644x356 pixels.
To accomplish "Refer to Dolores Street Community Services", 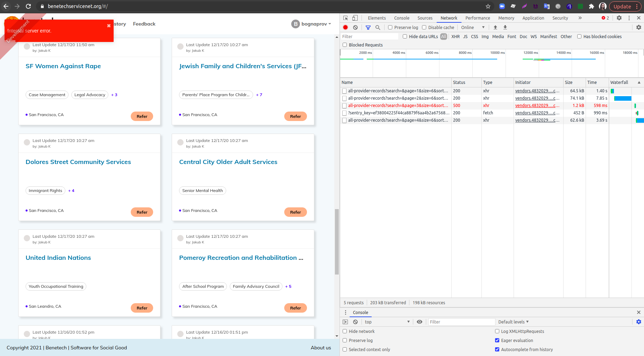I will click(142, 212).
